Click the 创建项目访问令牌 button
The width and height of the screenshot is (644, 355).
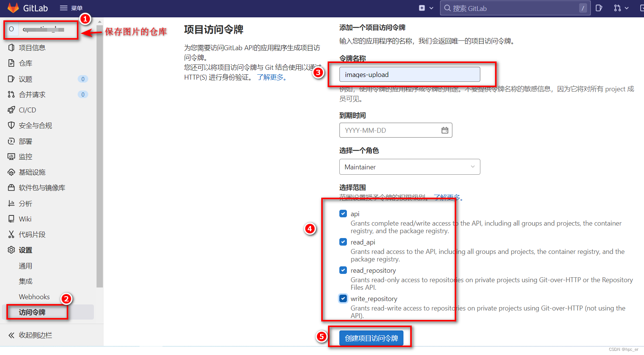tap(371, 338)
